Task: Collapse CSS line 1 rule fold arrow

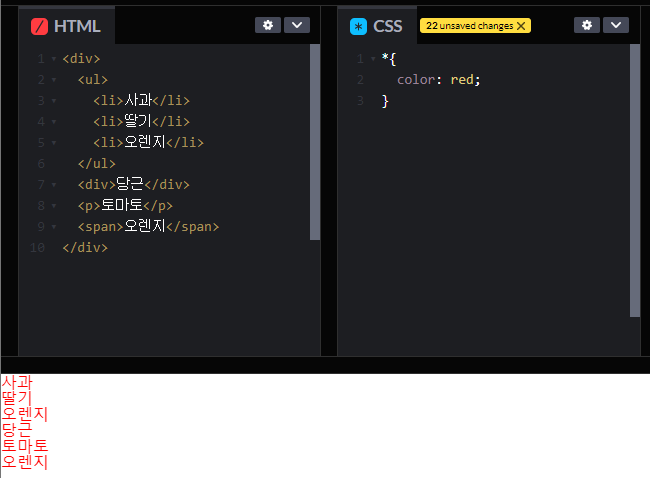Action: (373, 59)
